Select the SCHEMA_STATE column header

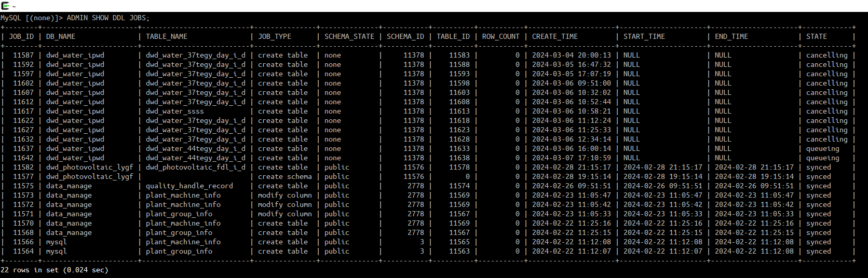349,37
